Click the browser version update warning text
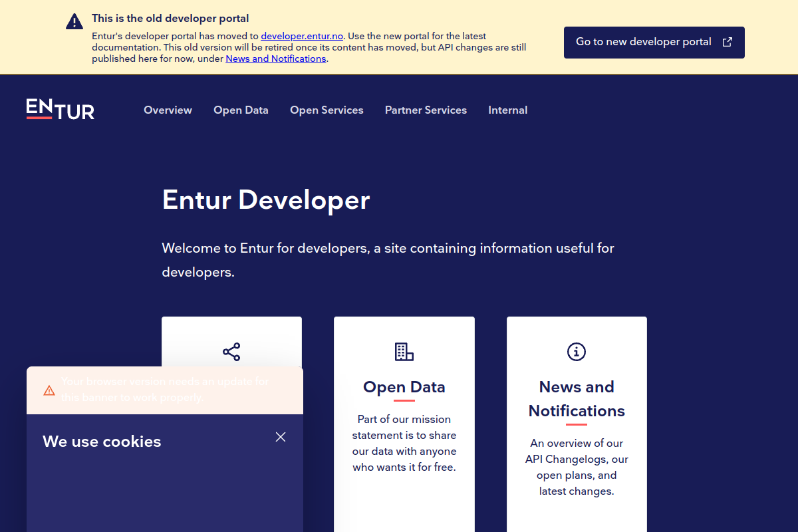Viewport: 798px width, 532px height. point(165,390)
